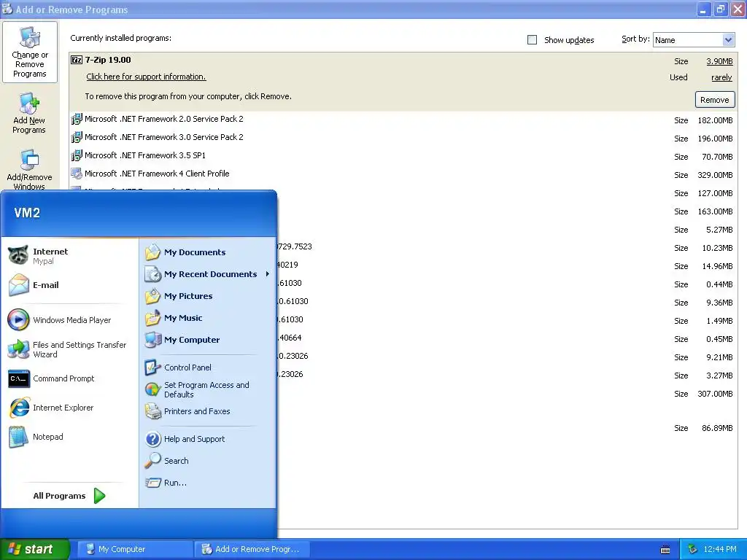The image size is (747, 560).
Task: Select the 14.96MB size entry
Action: click(717, 266)
